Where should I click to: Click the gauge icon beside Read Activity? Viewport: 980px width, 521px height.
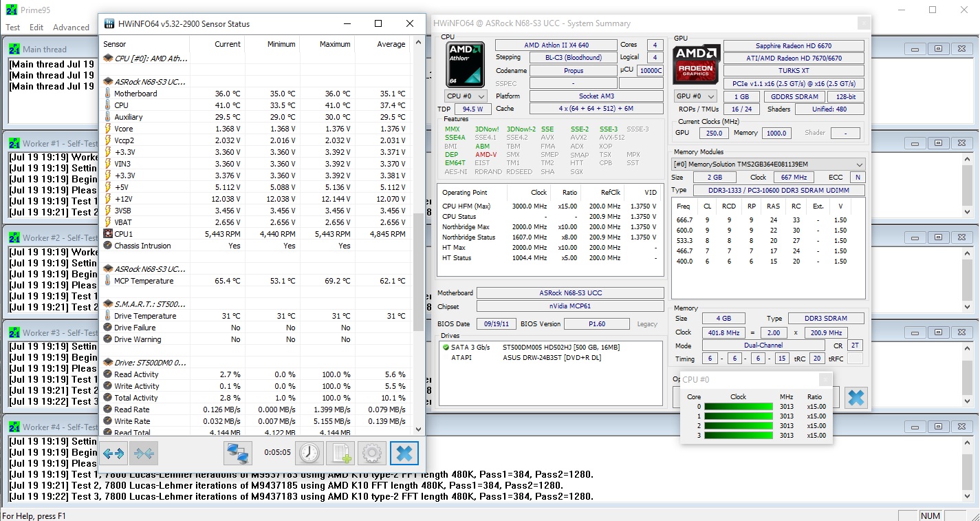[x=107, y=374]
